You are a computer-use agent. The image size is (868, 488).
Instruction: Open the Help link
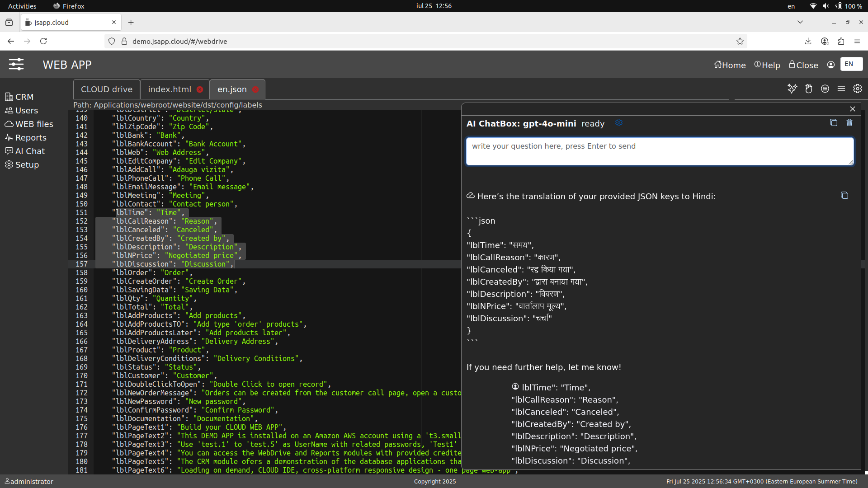pyautogui.click(x=767, y=65)
